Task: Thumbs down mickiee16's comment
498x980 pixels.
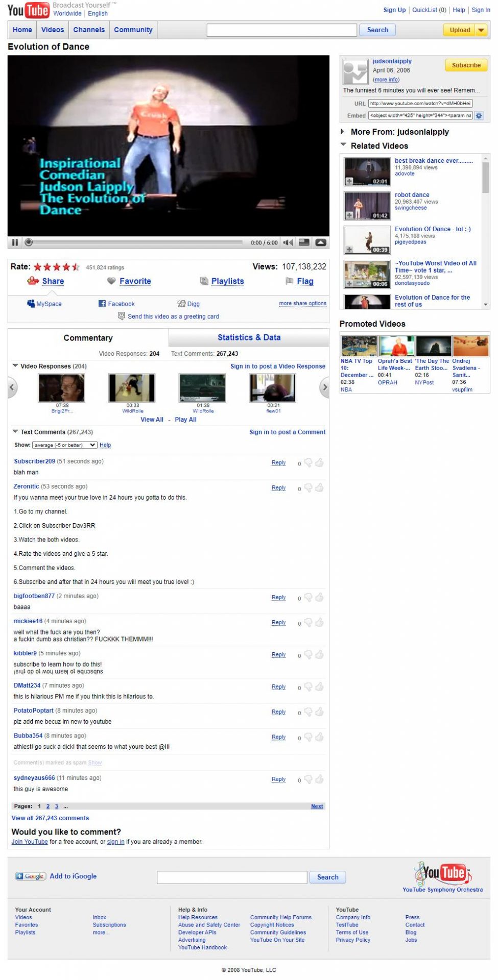Action: pyautogui.click(x=308, y=623)
